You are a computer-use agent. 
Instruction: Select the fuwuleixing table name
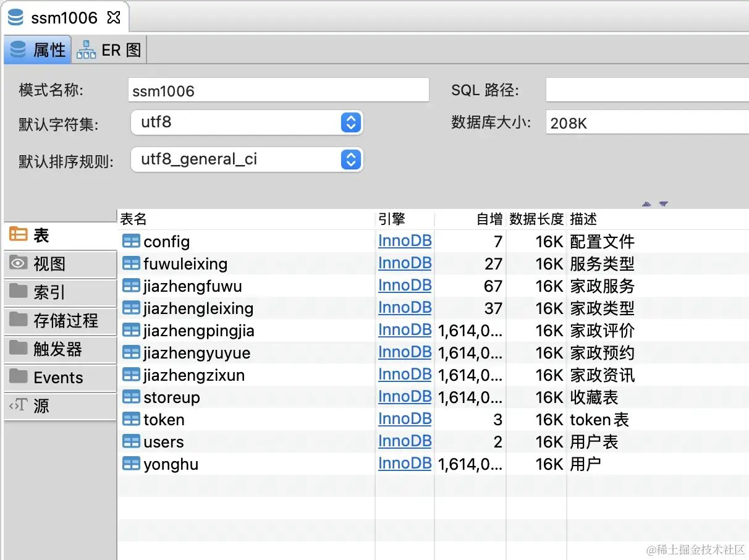pyautogui.click(x=185, y=265)
